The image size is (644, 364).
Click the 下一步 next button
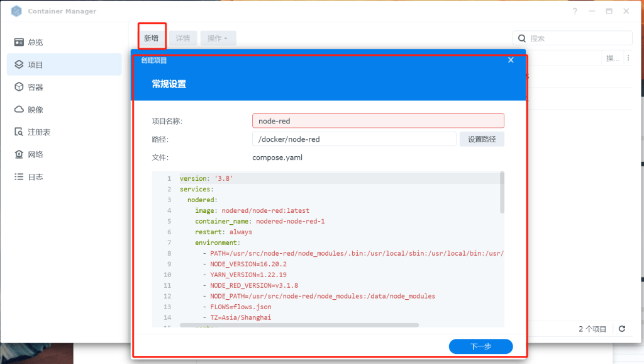[480, 346]
